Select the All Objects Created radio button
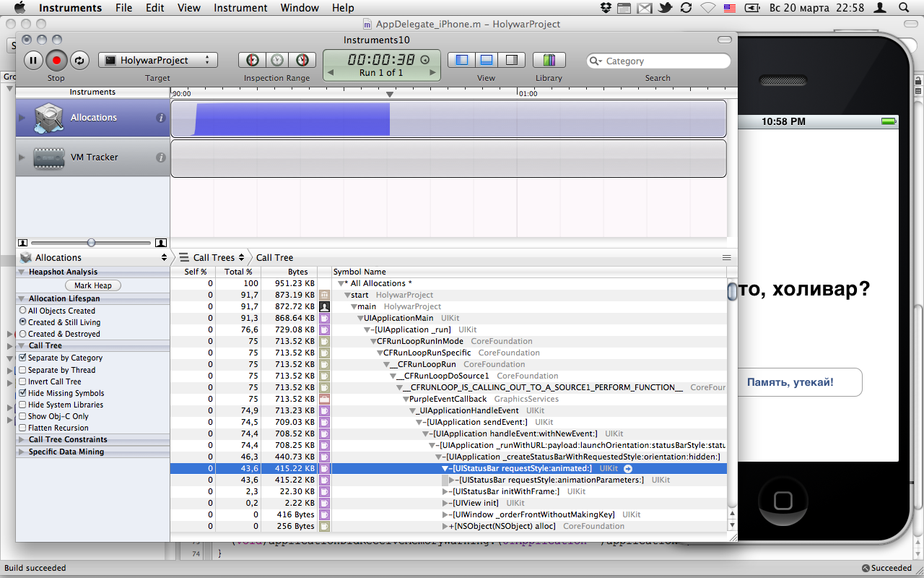This screenshot has width=924, height=578. (22, 311)
